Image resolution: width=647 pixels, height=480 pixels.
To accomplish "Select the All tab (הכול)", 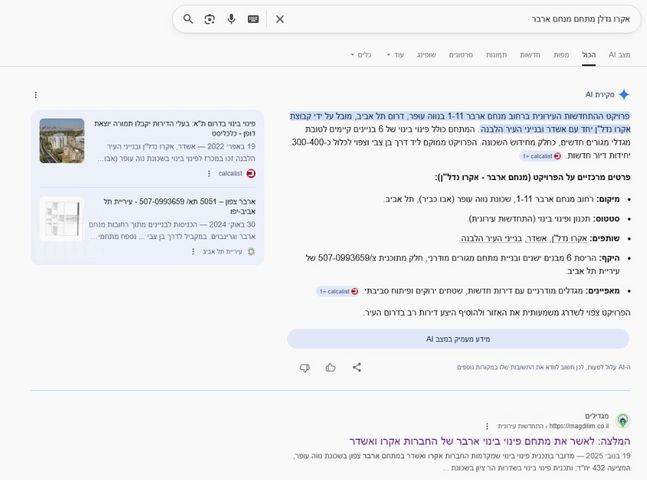I will [589, 54].
